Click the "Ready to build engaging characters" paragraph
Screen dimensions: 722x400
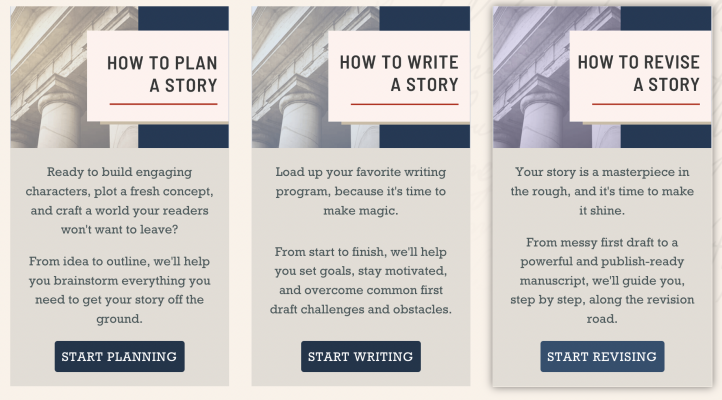pos(120,200)
